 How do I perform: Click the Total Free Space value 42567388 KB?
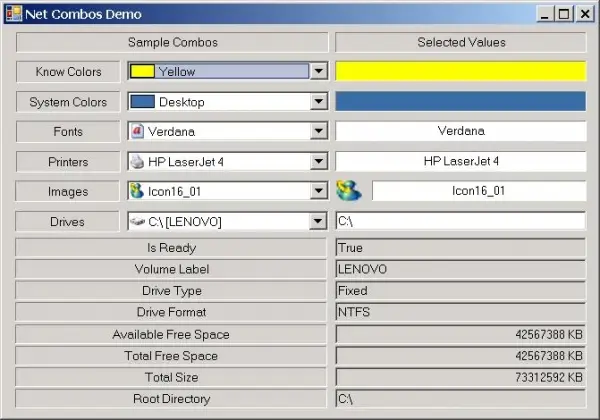pyautogui.click(x=461, y=356)
